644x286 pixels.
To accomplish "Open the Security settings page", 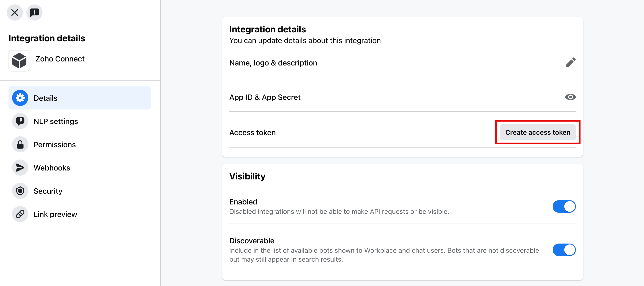I will click(x=48, y=191).
